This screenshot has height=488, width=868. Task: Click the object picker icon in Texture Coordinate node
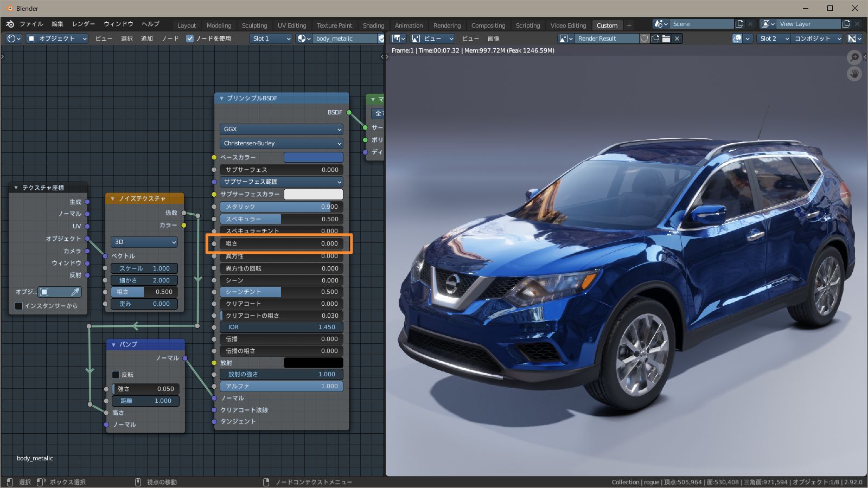[x=44, y=292]
